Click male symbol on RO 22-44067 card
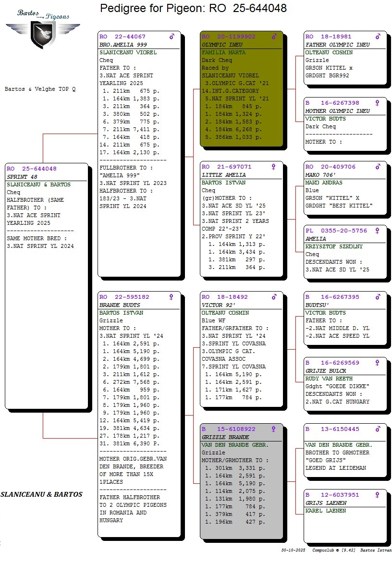392x563 pixels. click(172, 37)
